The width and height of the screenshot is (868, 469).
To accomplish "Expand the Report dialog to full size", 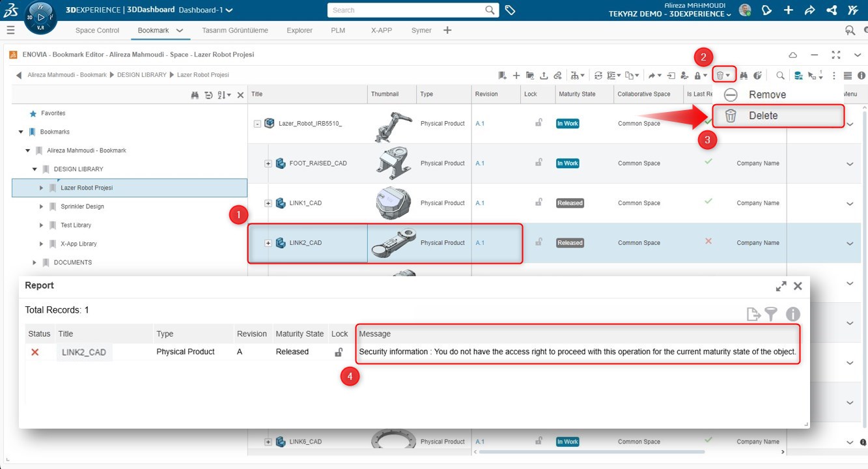I will click(781, 286).
